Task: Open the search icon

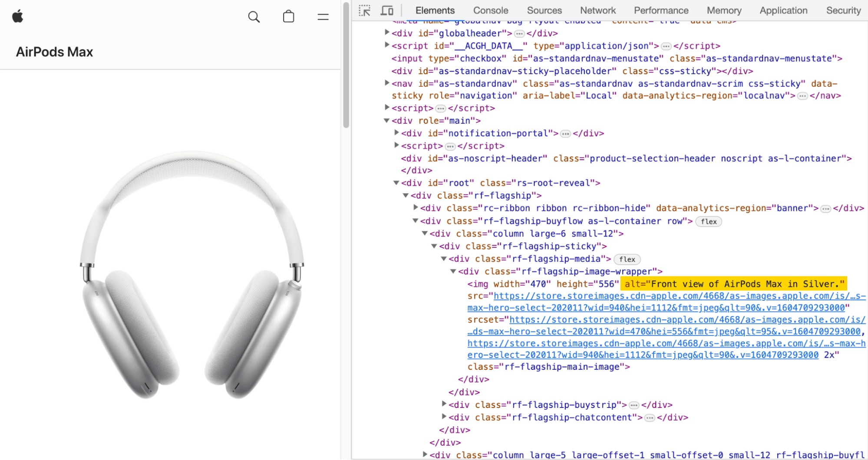Action: tap(254, 16)
